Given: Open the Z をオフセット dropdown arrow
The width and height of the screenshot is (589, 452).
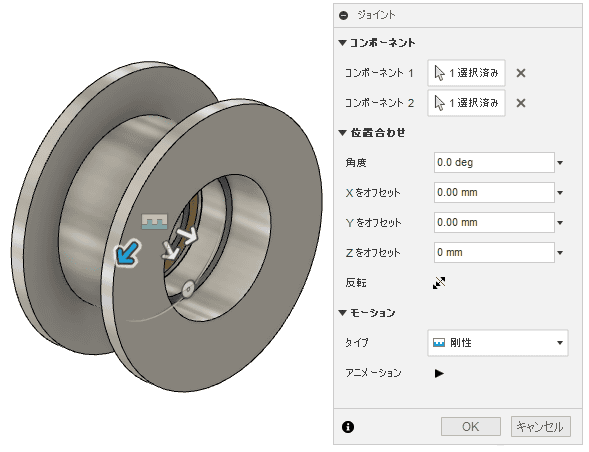Looking at the screenshot, I should pos(560,253).
